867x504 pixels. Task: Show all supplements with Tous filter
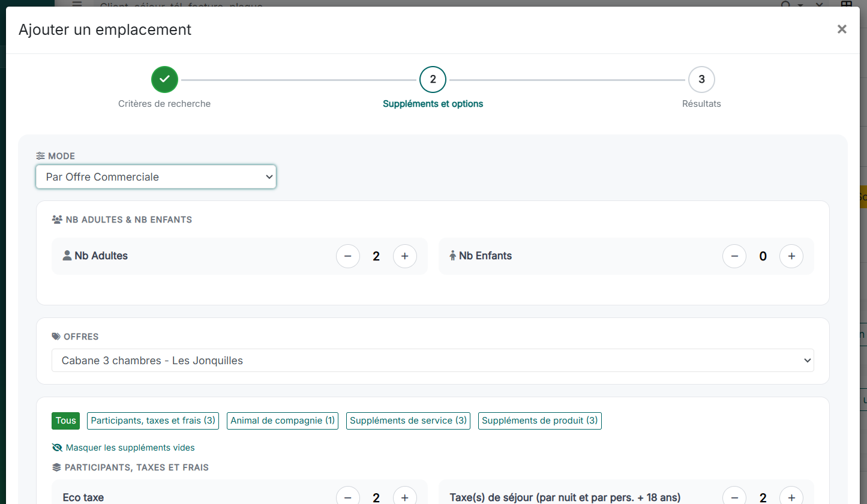pyautogui.click(x=66, y=421)
